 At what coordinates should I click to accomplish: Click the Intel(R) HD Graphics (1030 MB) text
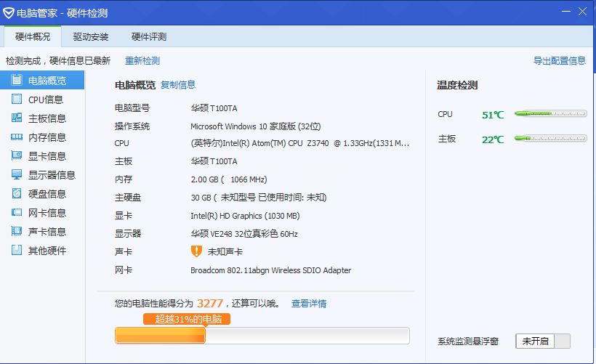point(245,216)
